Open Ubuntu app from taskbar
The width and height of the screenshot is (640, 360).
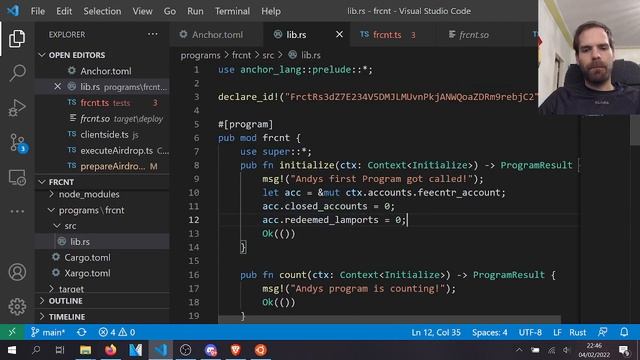point(261,350)
